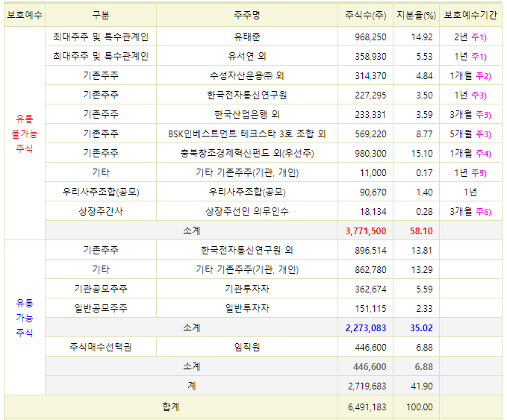Click share count 18,134
Image resolution: width=507 pixels, height=420 pixels.
(x=373, y=212)
